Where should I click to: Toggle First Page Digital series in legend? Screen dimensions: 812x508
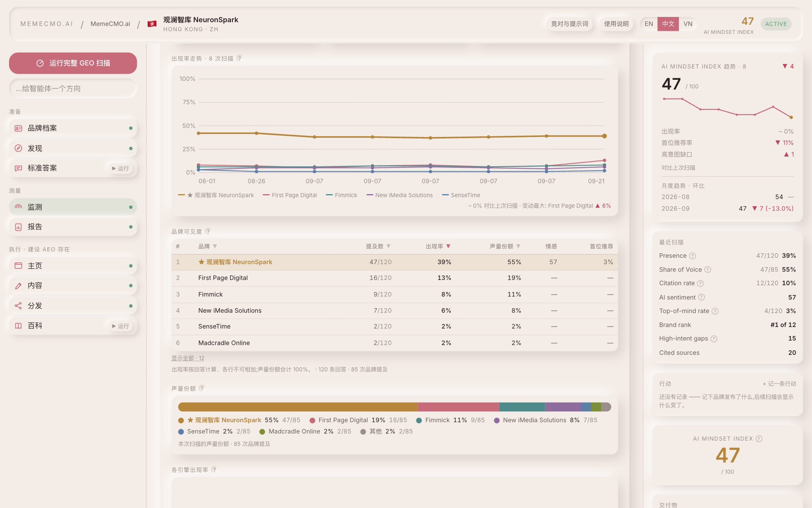click(290, 195)
